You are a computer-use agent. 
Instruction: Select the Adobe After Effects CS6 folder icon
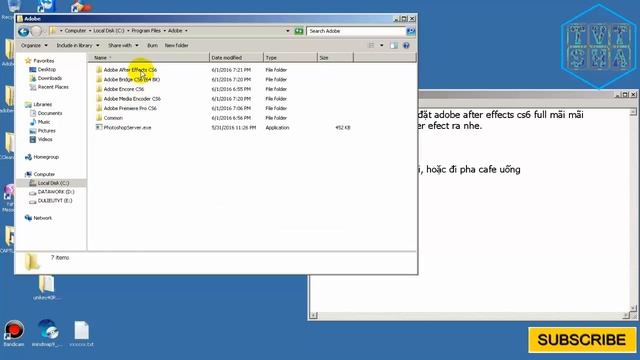(x=99, y=70)
